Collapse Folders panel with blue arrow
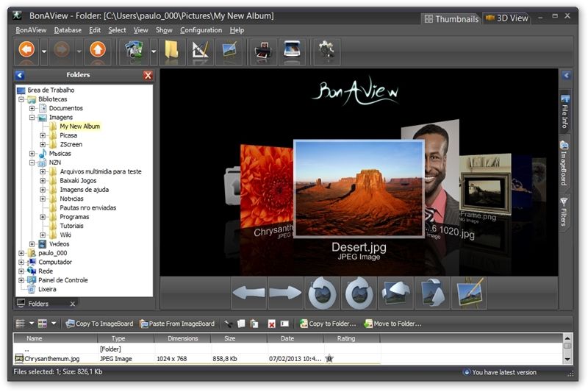The height and width of the screenshot is (392, 588). [x=20, y=76]
